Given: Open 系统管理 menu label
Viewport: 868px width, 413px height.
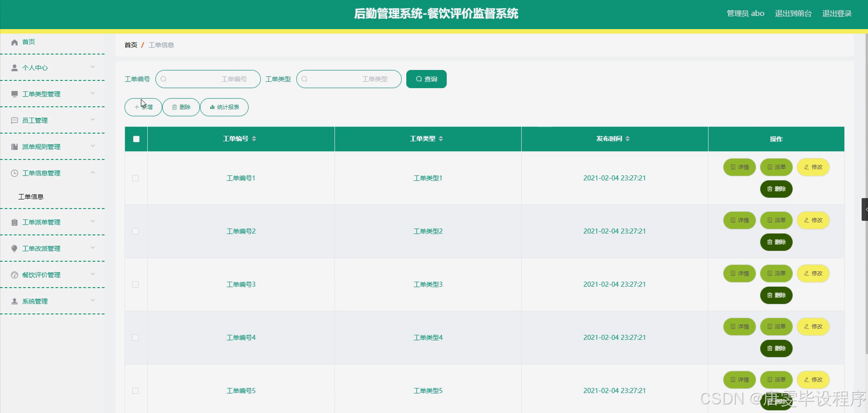Looking at the screenshot, I should coord(35,301).
